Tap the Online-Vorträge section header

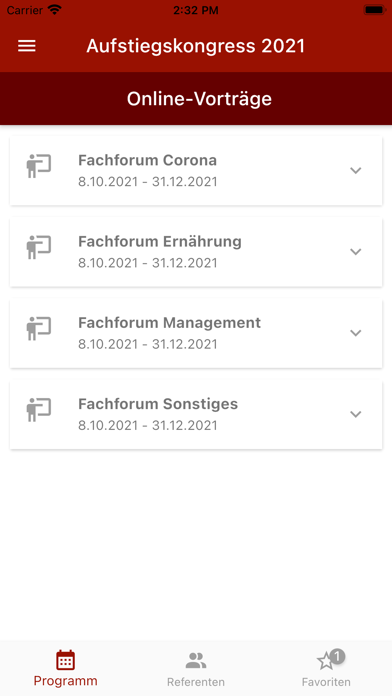(199, 99)
